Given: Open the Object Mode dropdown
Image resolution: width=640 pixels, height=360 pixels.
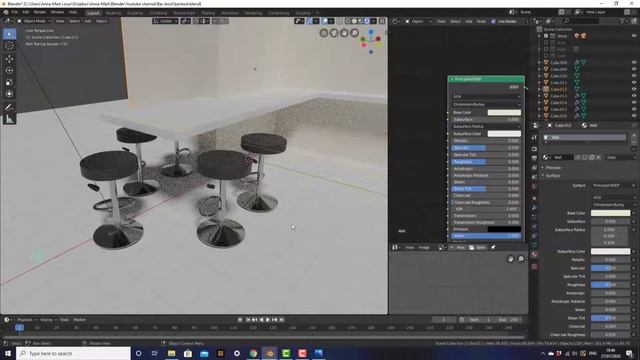Looking at the screenshot, I should (34, 21).
